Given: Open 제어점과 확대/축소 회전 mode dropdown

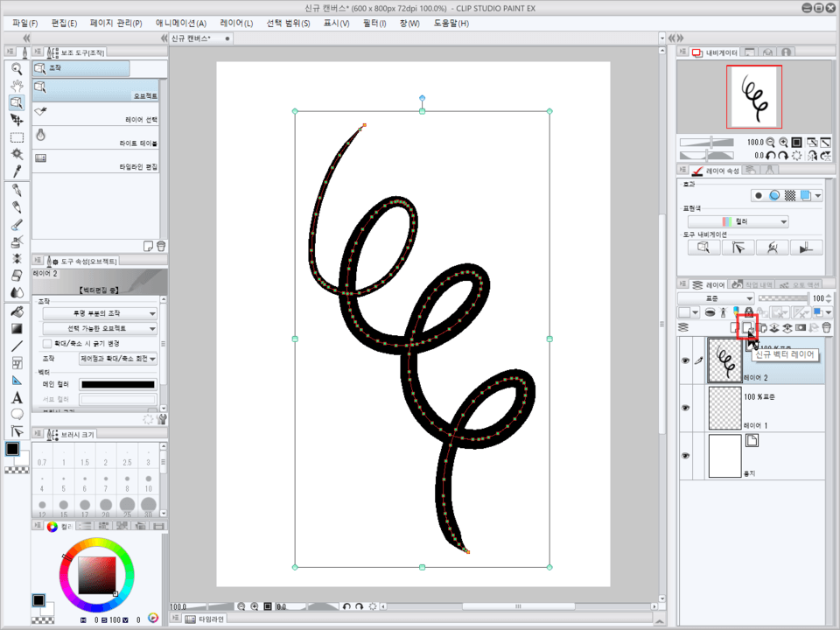Looking at the screenshot, I should (118, 359).
